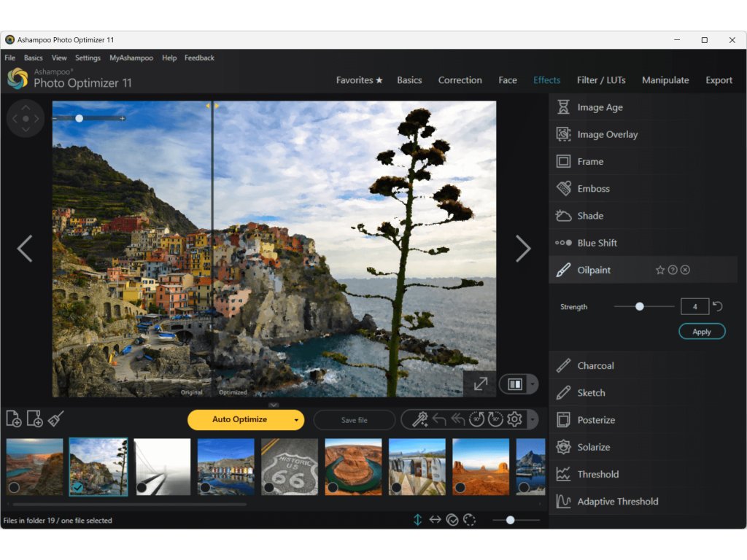Collapse the panel with the chevron below the image
Viewport: 747px width, 560px height.
pyautogui.click(x=274, y=405)
